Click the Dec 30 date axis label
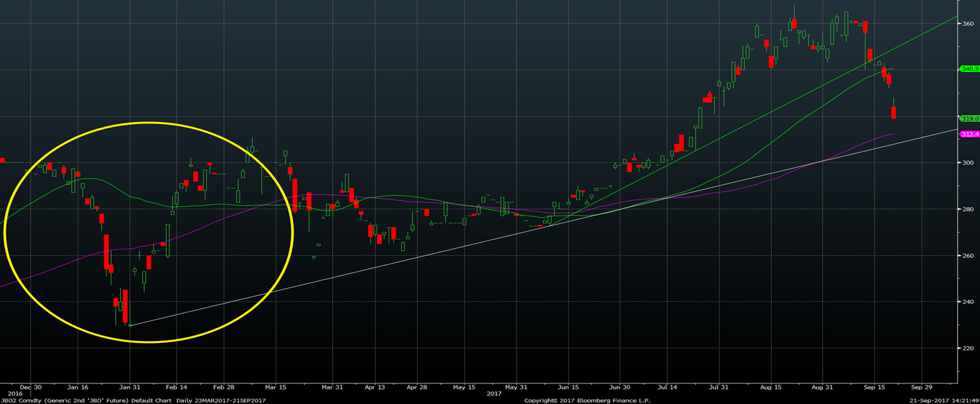 (x=31, y=387)
